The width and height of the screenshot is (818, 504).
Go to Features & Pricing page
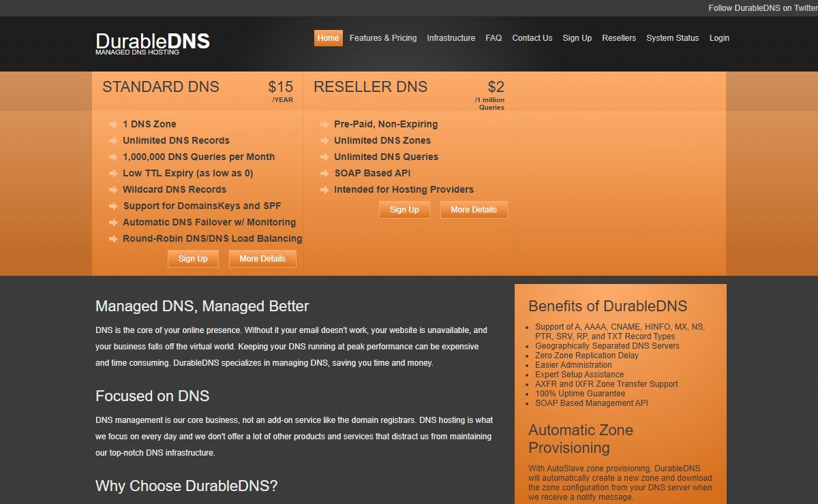(383, 38)
